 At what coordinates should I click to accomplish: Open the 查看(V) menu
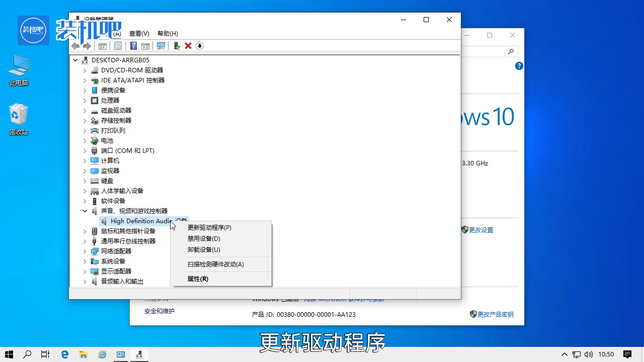139,33
